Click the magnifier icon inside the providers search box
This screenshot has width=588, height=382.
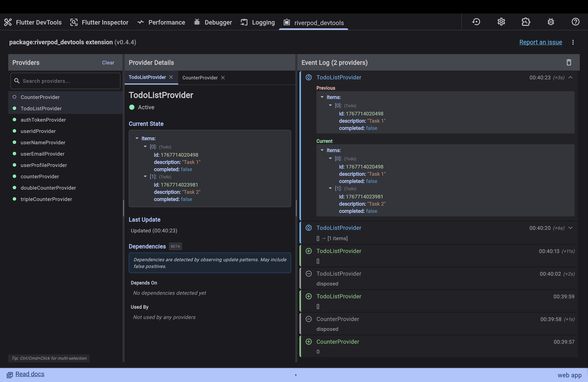click(x=17, y=81)
